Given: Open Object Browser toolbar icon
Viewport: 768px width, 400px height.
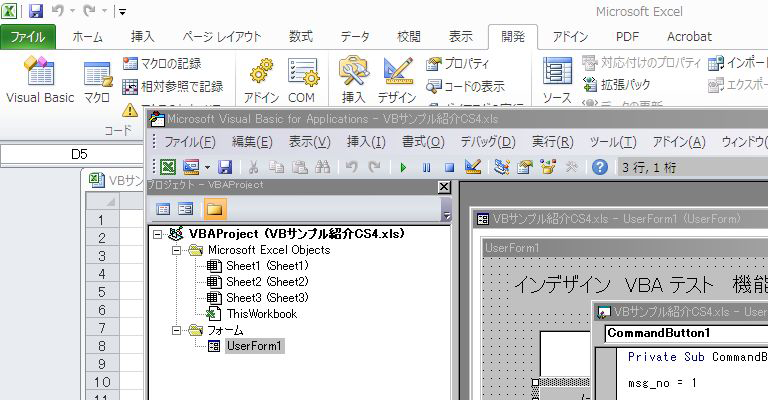Looking at the screenshot, I should (x=548, y=167).
